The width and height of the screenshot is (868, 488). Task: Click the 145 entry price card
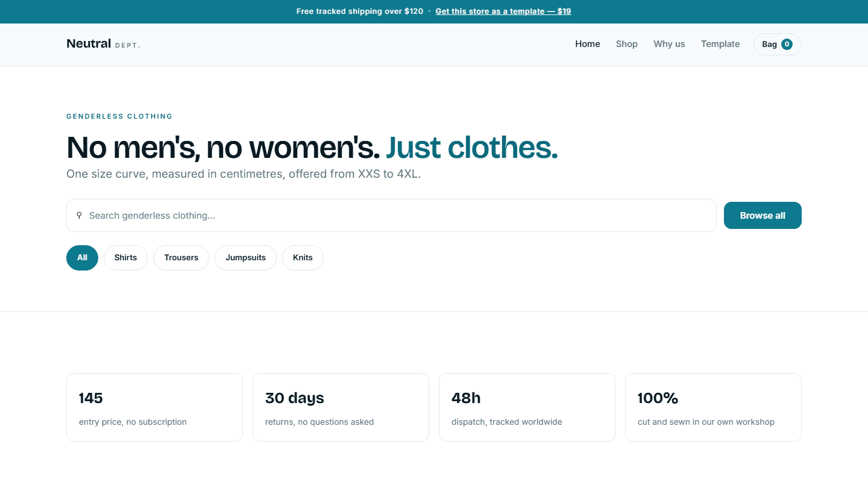(154, 407)
